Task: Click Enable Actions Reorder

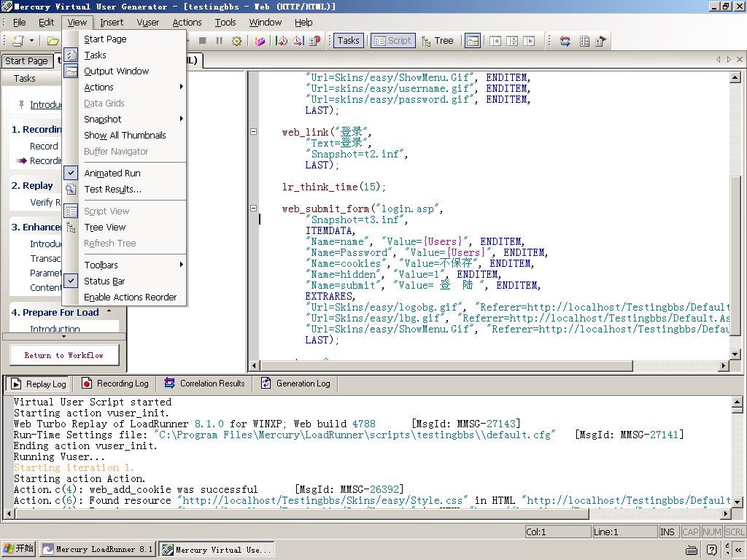Action: pyautogui.click(x=124, y=297)
